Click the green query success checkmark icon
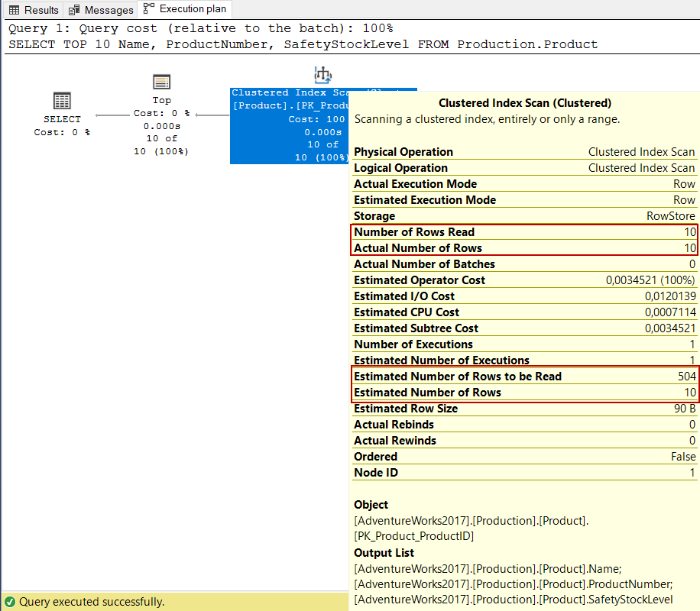 10,602
